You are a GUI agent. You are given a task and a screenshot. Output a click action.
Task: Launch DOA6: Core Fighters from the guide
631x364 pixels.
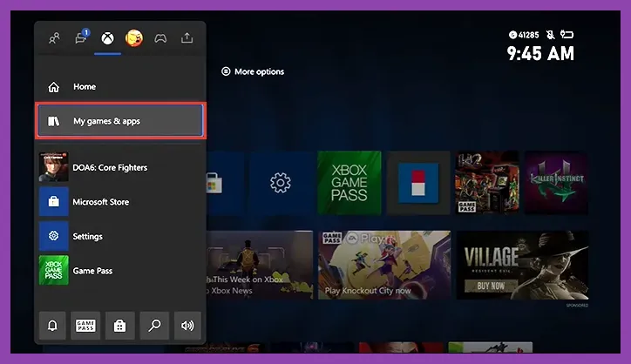pyautogui.click(x=120, y=167)
